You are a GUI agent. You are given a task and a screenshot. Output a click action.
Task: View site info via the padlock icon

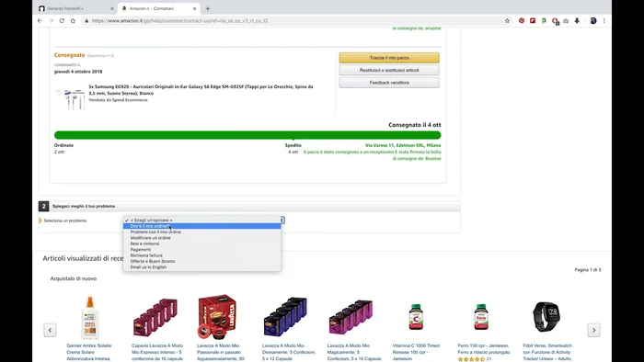tap(86, 20)
